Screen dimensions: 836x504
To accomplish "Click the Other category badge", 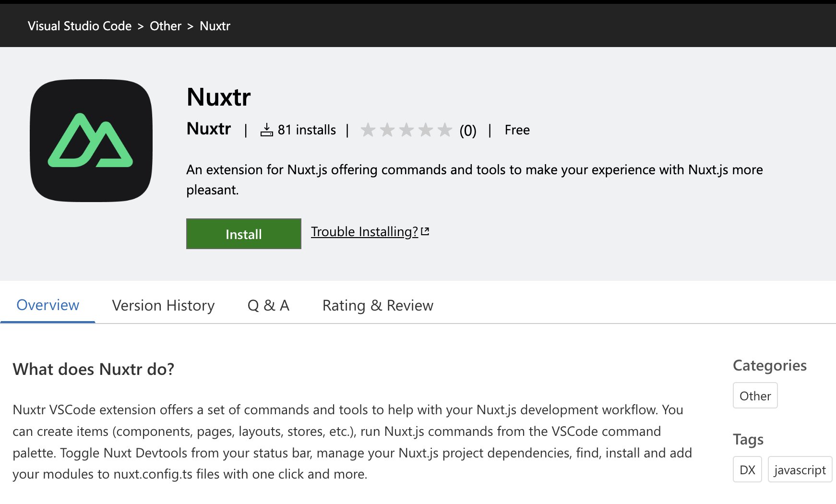I will [755, 396].
